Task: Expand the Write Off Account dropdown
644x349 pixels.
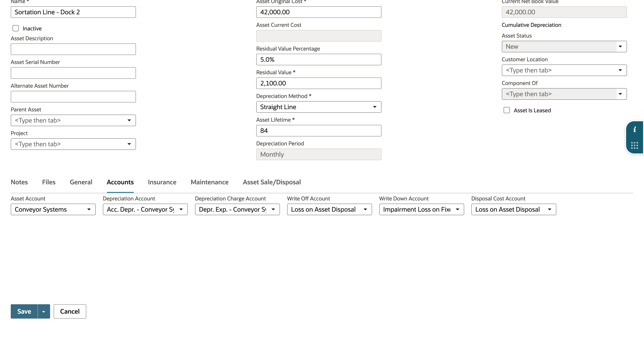Action: [x=365, y=209]
